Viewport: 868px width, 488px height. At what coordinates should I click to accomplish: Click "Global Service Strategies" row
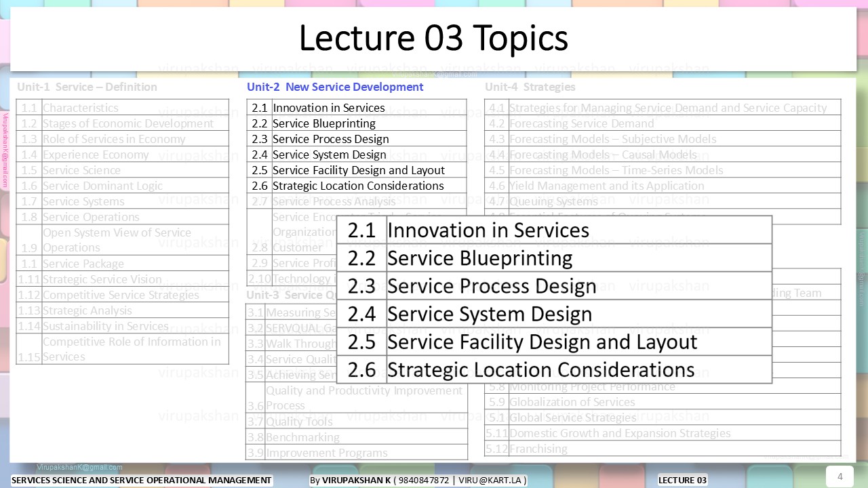click(x=663, y=418)
